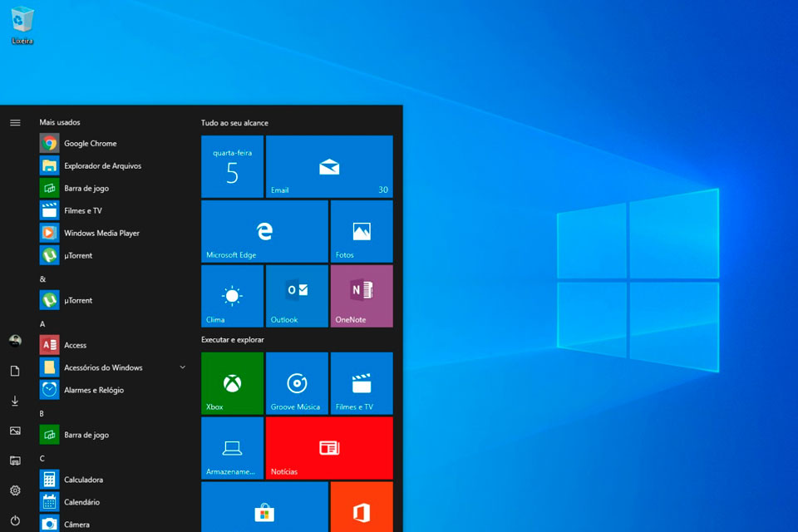The height and width of the screenshot is (532, 798).
Task: Open the Filmes e TV tile
Action: (x=362, y=383)
